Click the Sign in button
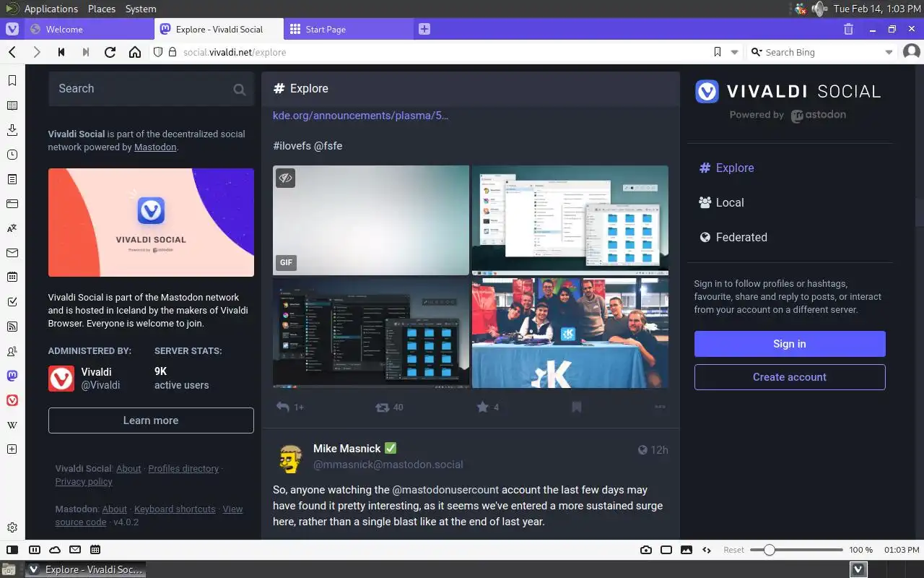This screenshot has height=578, width=924. tap(790, 344)
